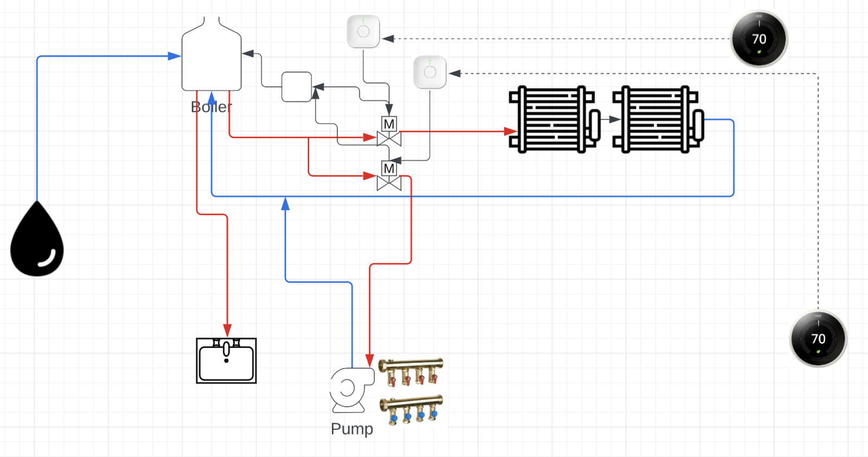
Task: Select the right radiator icon
Action: (x=658, y=119)
